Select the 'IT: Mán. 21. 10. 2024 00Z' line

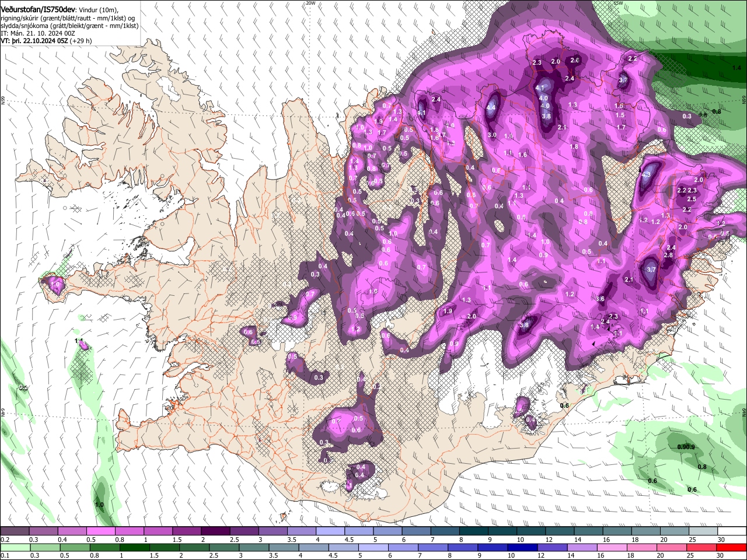(38, 33)
